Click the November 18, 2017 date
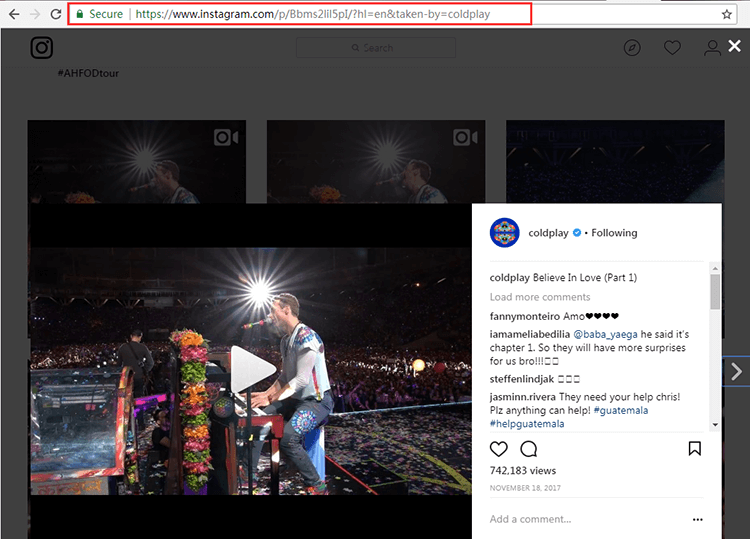 point(525,488)
